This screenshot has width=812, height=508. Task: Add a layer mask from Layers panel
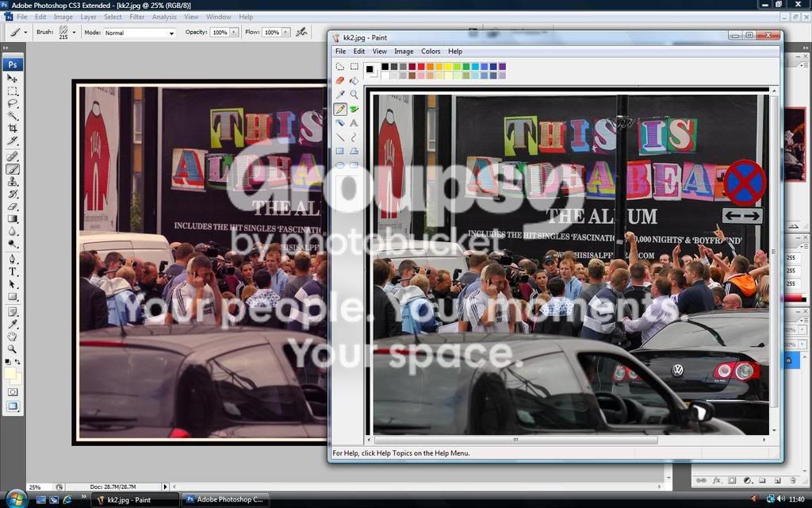pos(732,480)
